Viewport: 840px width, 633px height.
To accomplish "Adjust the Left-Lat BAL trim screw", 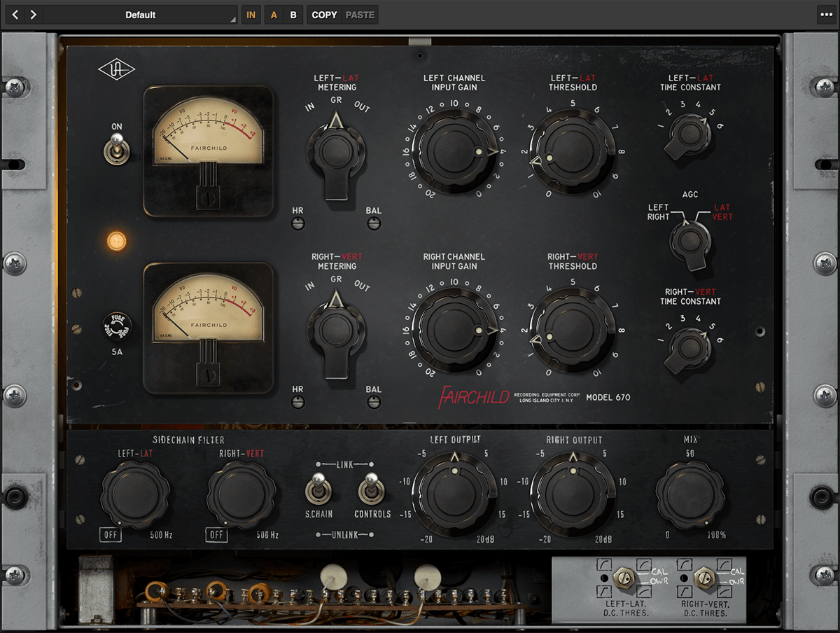I will tap(374, 224).
